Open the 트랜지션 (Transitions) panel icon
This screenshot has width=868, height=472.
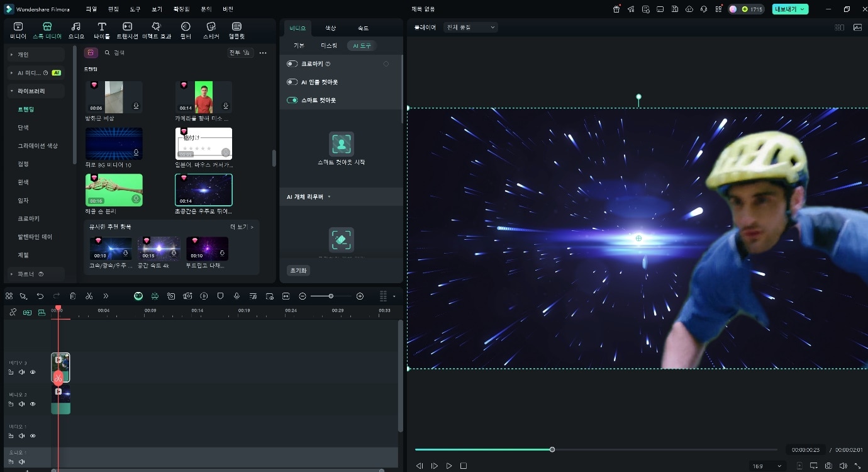tap(127, 30)
